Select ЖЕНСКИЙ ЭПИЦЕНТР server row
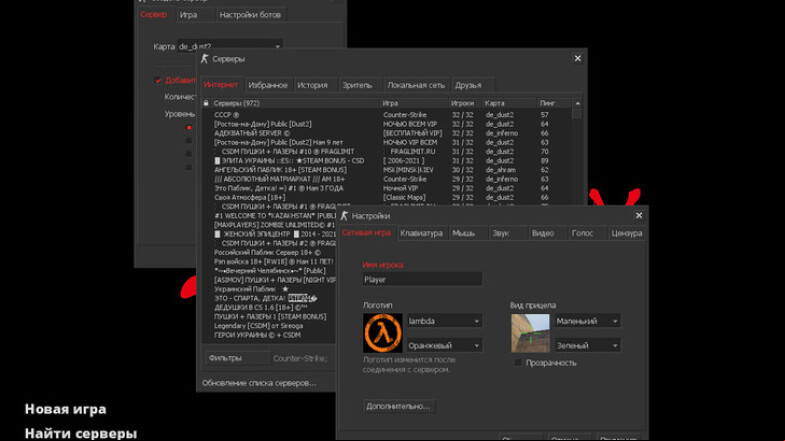 (269, 234)
